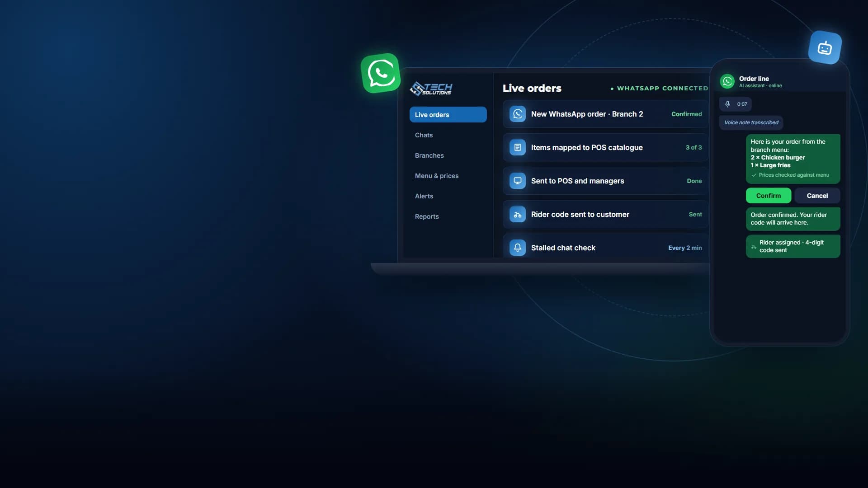This screenshot has height=488, width=868.
Task: Click the Live orders heading
Action: click(x=532, y=88)
